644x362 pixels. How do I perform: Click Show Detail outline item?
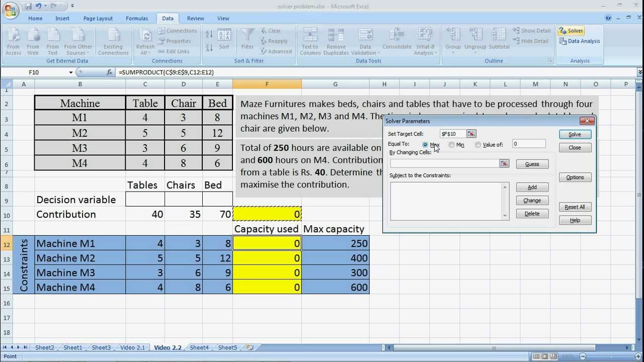[532, 31]
